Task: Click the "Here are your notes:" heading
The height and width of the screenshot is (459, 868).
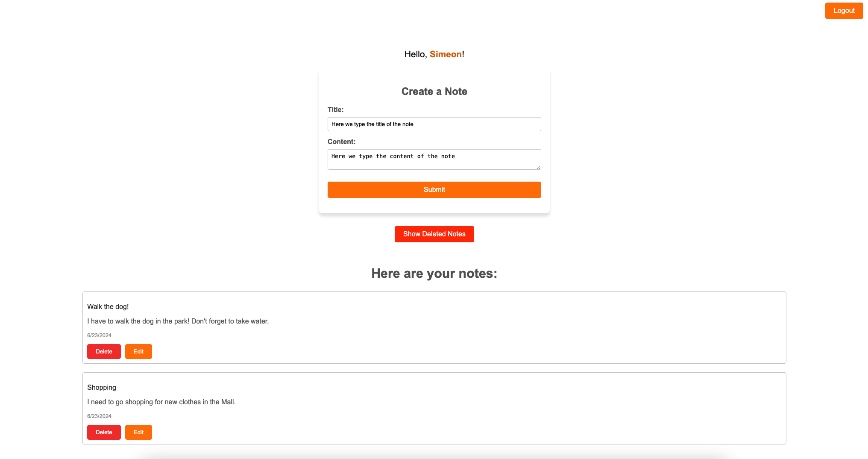Action: [x=434, y=273]
